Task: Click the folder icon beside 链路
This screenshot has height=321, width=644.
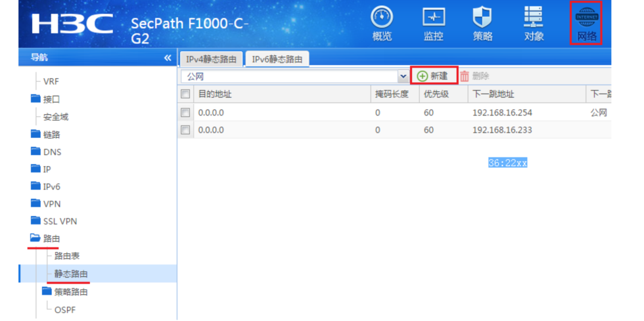Action: tap(35, 134)
